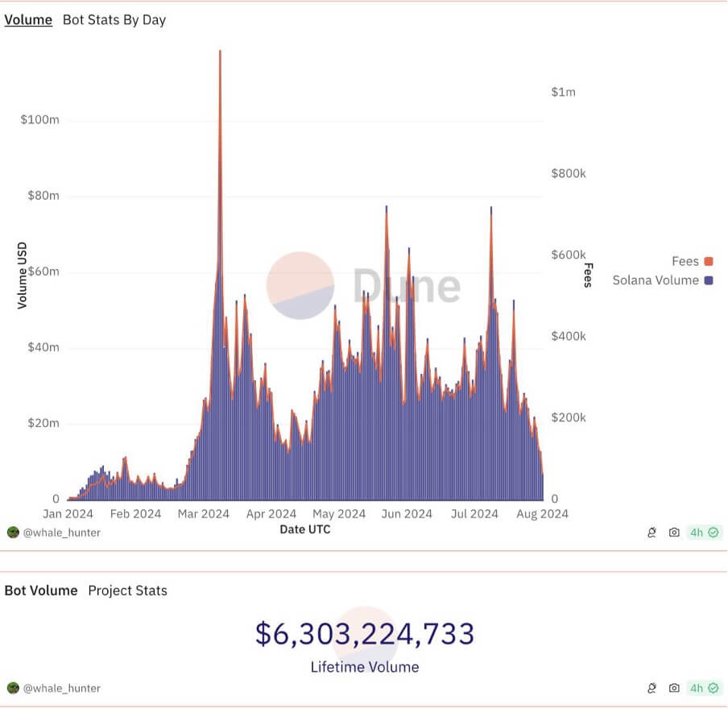Click the plug icon in Bot Volume panel

(652, 688)
